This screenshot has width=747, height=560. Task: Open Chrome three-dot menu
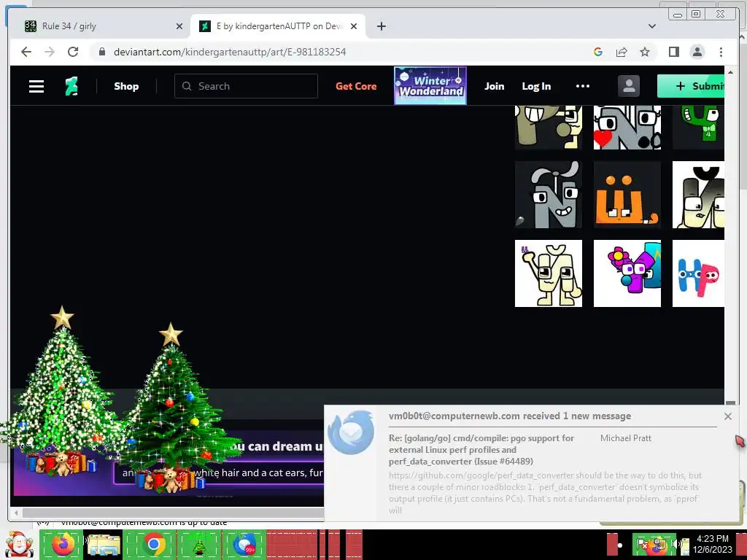coord(721,52)
